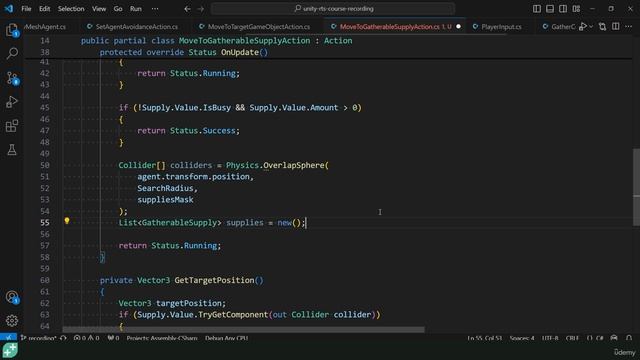Open the File menu

pyautogui.click(x=26, y=9)
